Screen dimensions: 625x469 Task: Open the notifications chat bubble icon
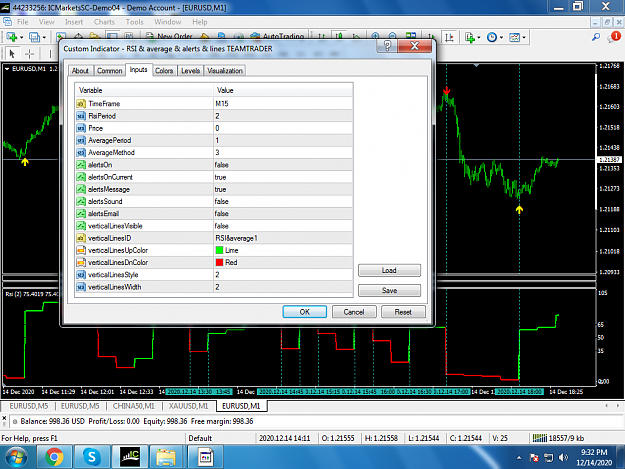point(614,37)
